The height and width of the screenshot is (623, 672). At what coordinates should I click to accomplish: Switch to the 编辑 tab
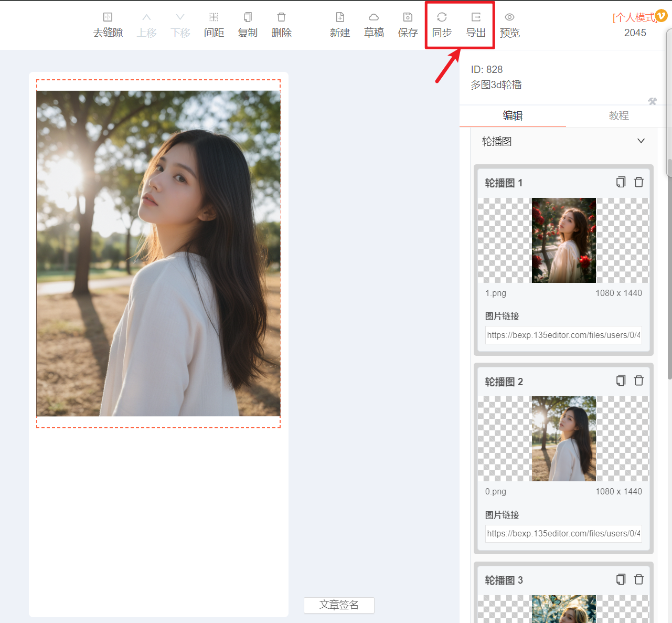(513, 115)
